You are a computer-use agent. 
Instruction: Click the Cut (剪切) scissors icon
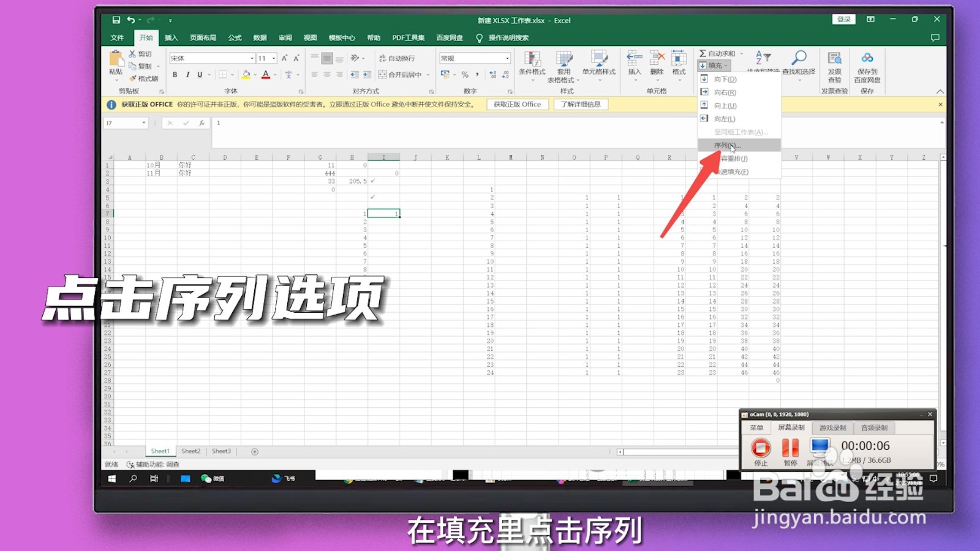132,54
